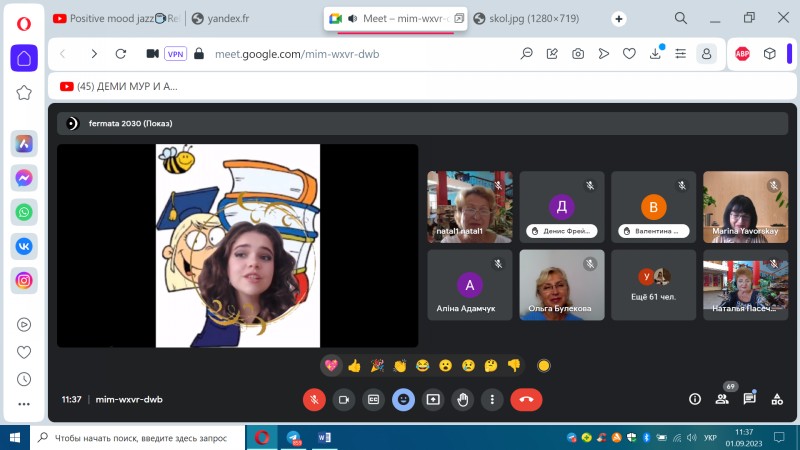Send the thumbs up reaction
This screenshot has height=450, width=800.
tap(354, 366)
